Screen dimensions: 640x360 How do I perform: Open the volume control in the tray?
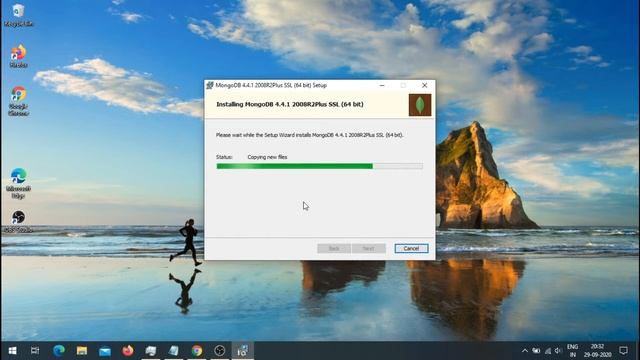pos(558,351)
